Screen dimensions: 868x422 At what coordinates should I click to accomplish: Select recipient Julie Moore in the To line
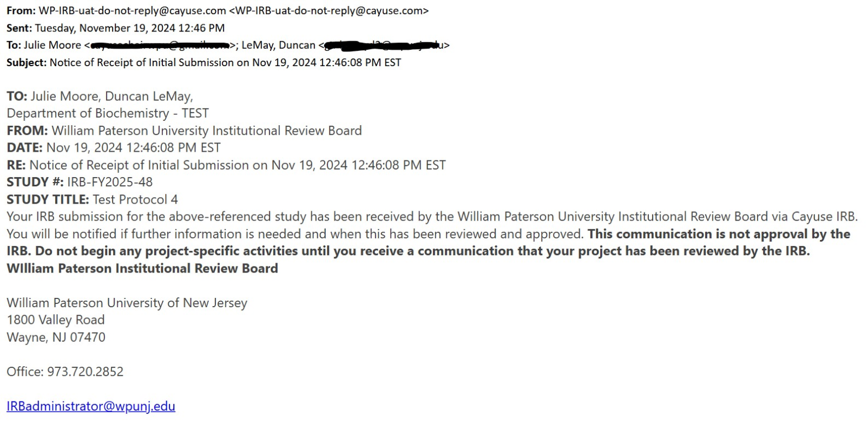pos(52,46)
